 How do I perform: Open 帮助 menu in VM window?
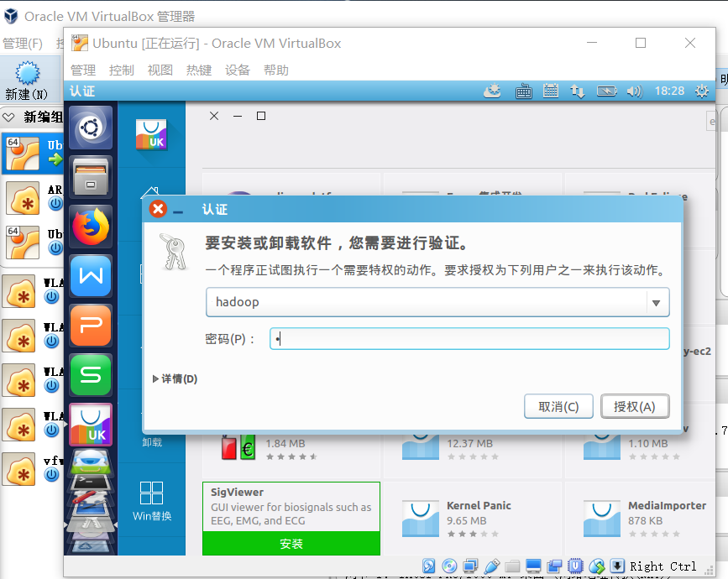(x=275, y=70)
